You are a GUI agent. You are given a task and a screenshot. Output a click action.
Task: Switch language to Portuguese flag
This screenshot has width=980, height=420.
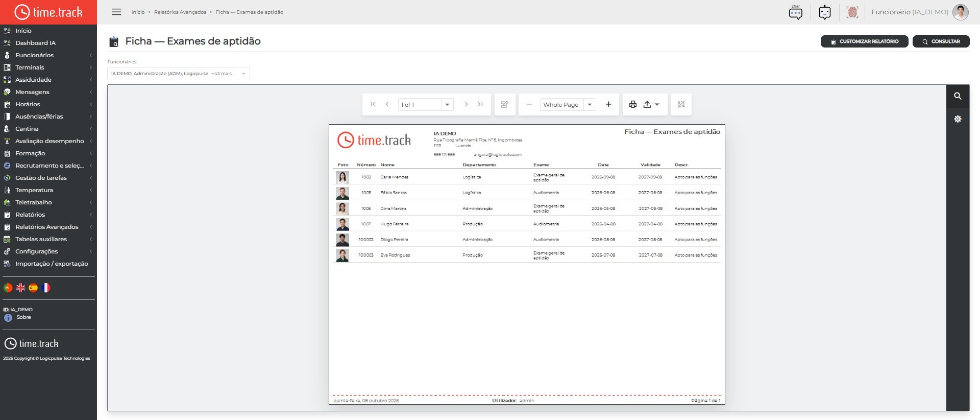click(8, 288)
